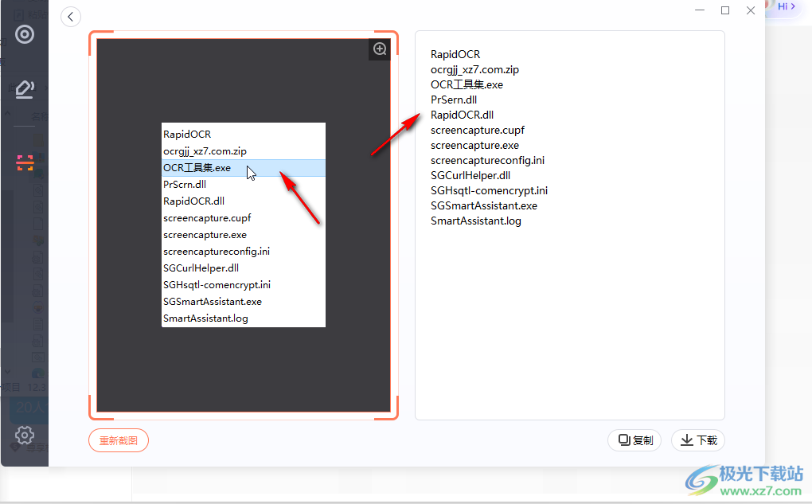Copy recognized text with 复制 button

634,440
